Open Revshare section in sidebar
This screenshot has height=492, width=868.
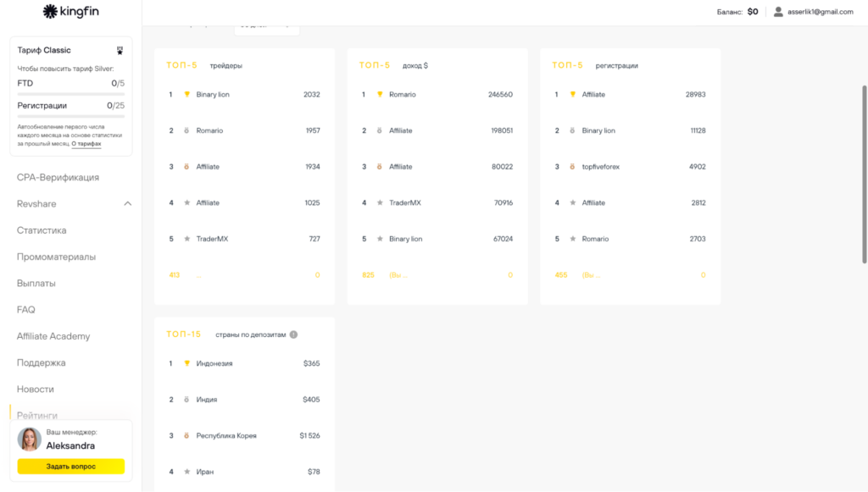pyautogui.click(x=36, y=204)
